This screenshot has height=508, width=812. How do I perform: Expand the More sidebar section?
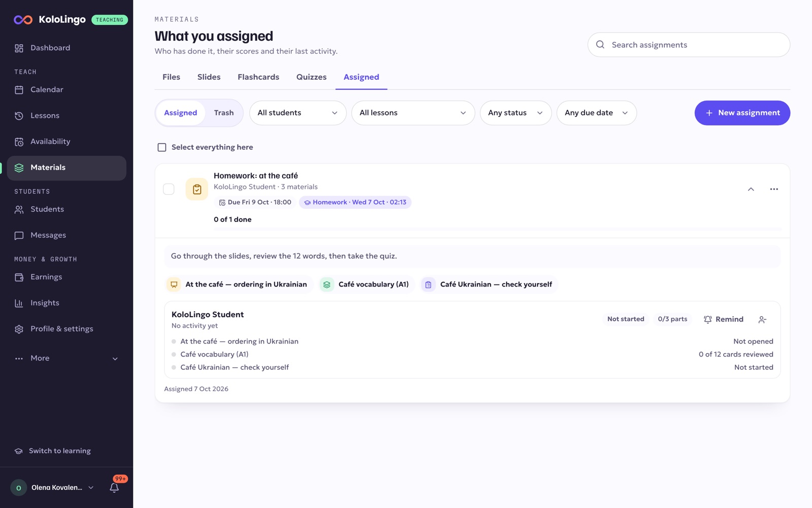pyautogui.click(x=66, y=359)
